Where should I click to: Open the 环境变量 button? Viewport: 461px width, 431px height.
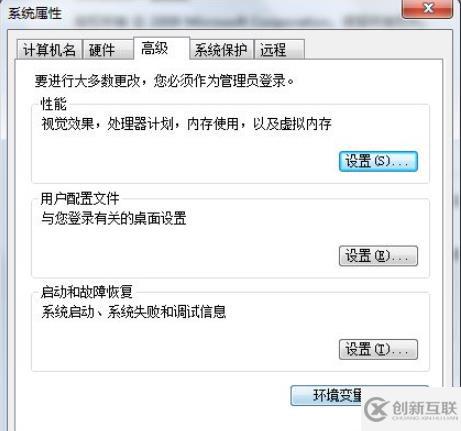tap(337, 395)
